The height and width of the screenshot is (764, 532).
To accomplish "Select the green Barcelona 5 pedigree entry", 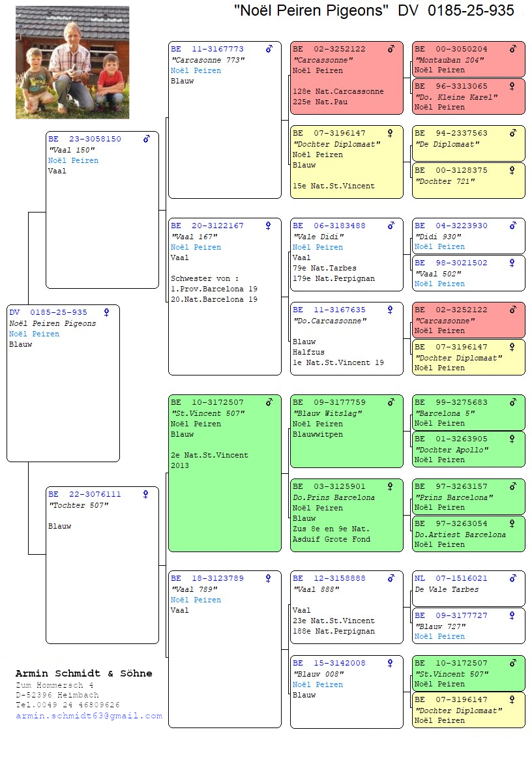I will pyautogui.click(x=468, y=413).
